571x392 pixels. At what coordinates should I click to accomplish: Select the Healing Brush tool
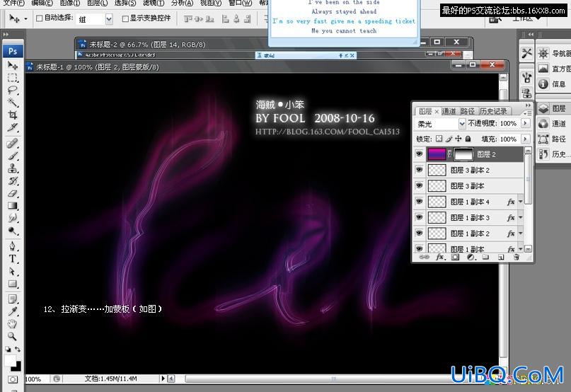pyautogui.click(x=13, y=143)
